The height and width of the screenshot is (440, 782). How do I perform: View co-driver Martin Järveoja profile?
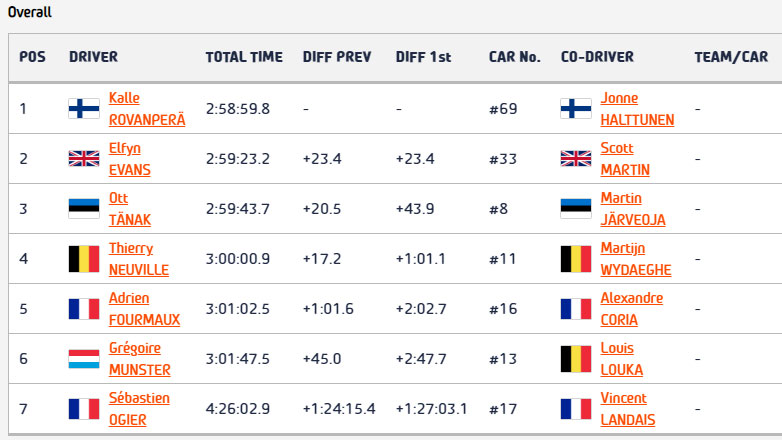tap(632, 209)
